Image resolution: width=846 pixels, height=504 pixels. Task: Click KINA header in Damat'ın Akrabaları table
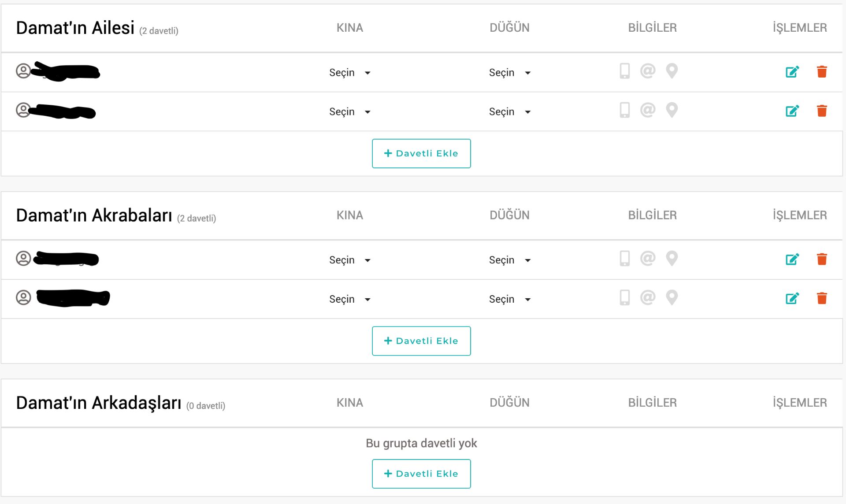(x=350, y=215)
